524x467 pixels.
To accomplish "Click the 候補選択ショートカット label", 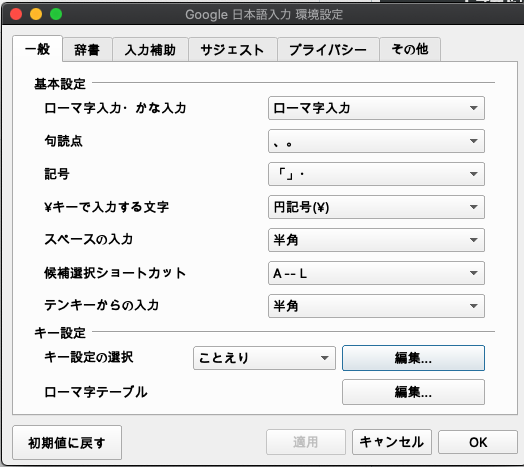I will coord(115,273).
